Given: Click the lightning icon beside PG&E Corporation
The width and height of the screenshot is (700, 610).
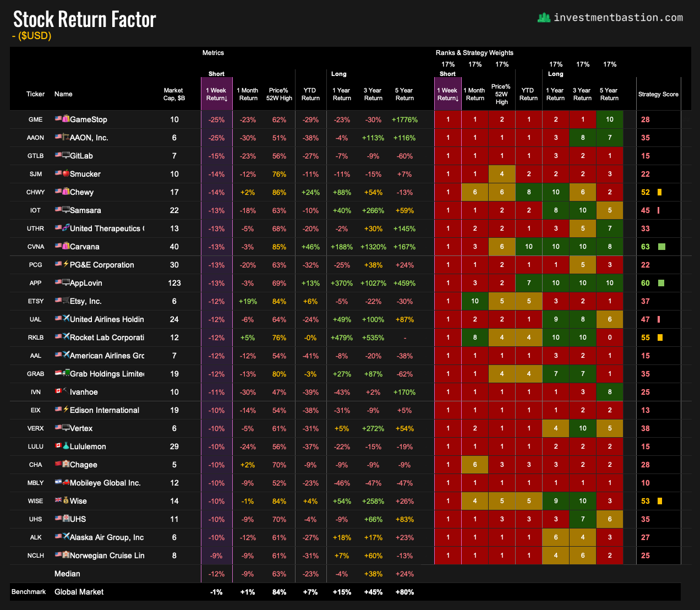Looking at the screenshot, I should (66, 264).
